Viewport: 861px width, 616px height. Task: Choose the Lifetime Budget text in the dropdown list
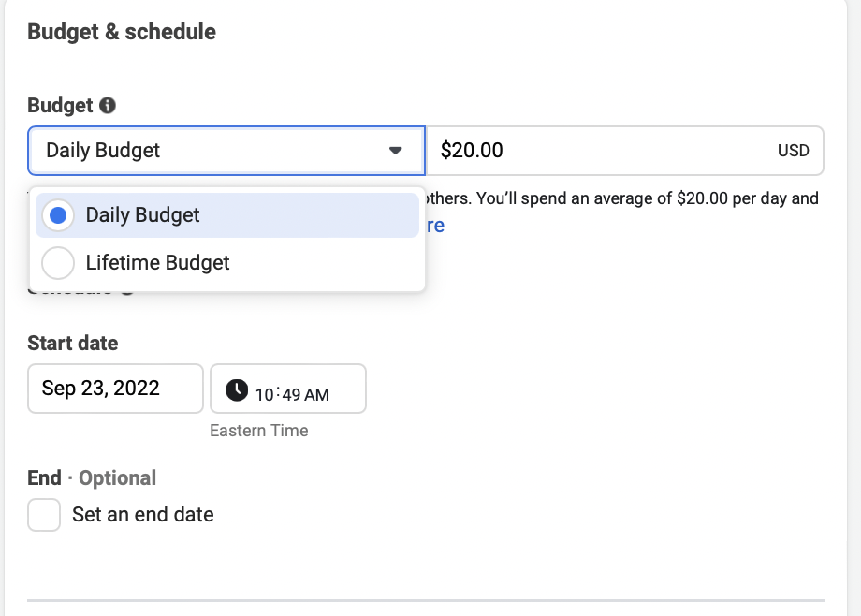pyautogui.click(x=157, y=263)
